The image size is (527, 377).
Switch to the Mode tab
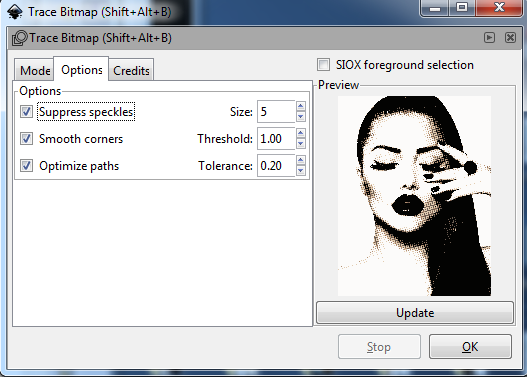pyautogui.click(x=34, y=71)
